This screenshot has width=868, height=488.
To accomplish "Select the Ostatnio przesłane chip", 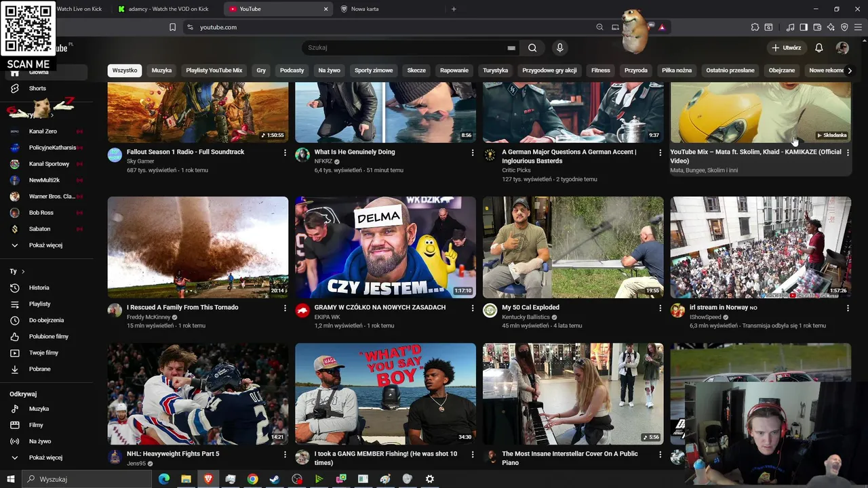I will [x=730, y=70].
